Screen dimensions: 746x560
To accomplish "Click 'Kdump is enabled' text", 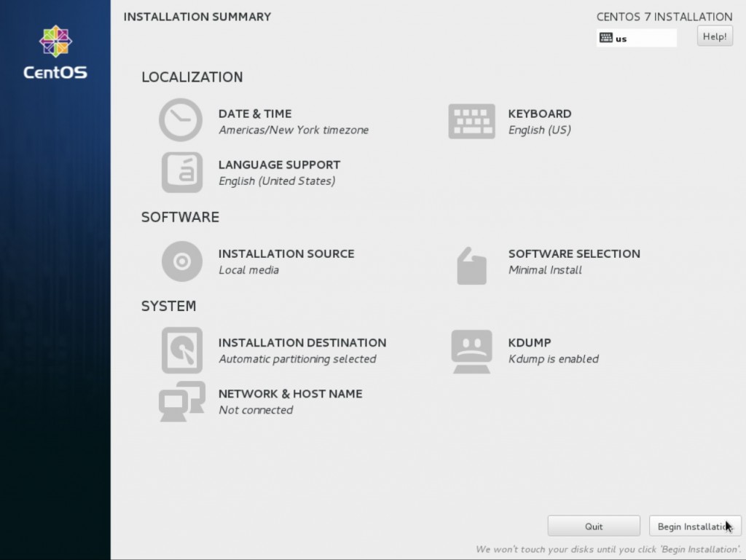I will pos(554,359).
